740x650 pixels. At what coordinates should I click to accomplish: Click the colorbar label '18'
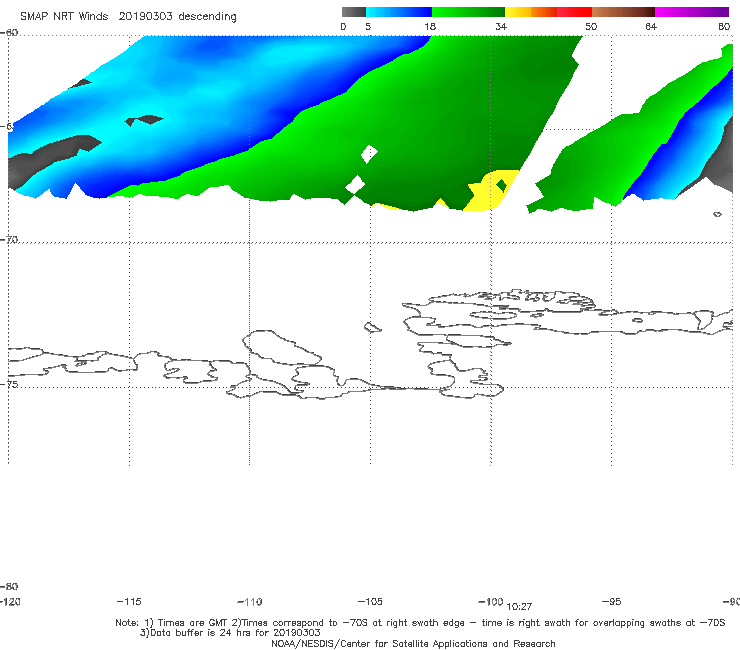coord(430,26)
